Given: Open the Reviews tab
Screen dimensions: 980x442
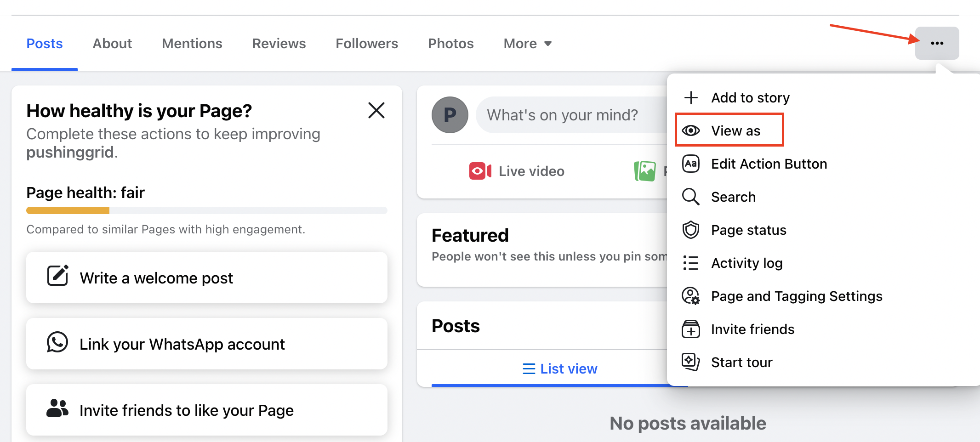Looking at the screenshot, I should pyautogui.click(x=279, y=44).
